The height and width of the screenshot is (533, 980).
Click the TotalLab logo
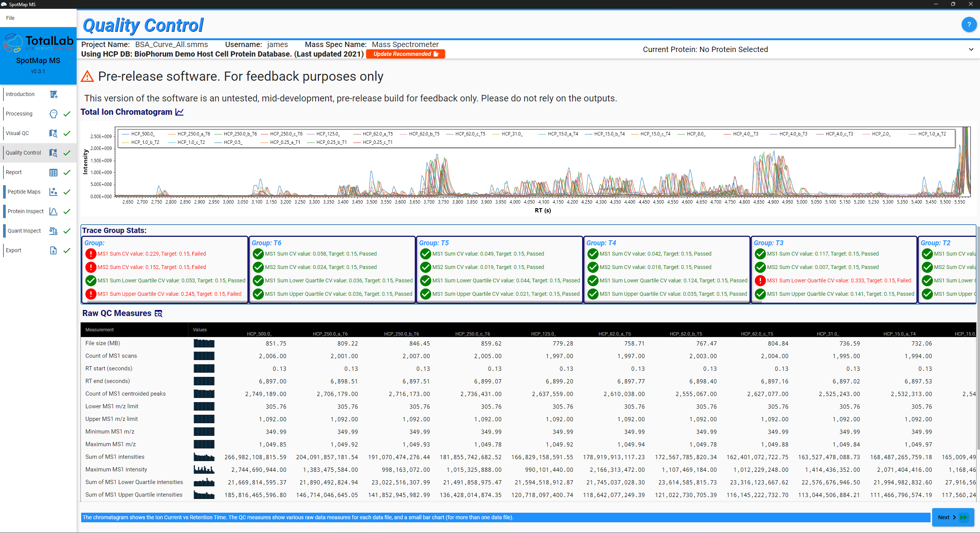[38, 43]
